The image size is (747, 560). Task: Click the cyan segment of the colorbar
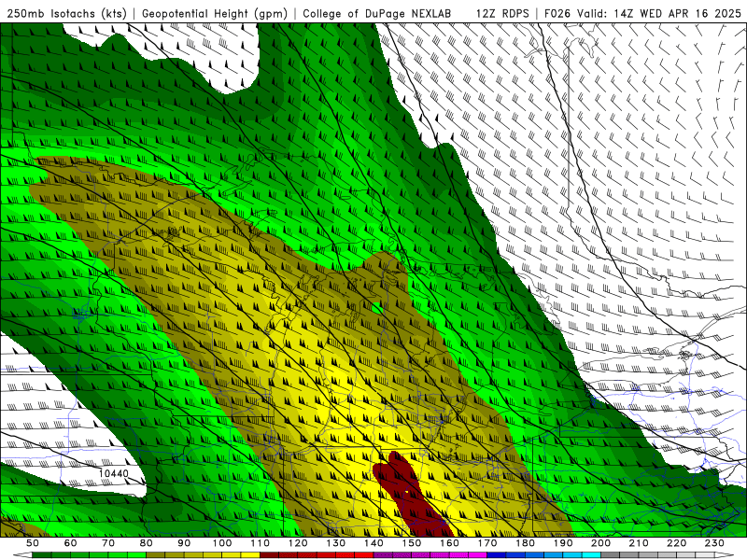[x=592, y=555]
